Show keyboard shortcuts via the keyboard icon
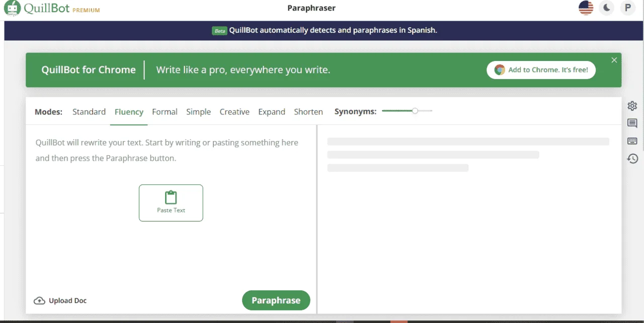The width and height of the screenshot is (644, 323). point(632,141)
